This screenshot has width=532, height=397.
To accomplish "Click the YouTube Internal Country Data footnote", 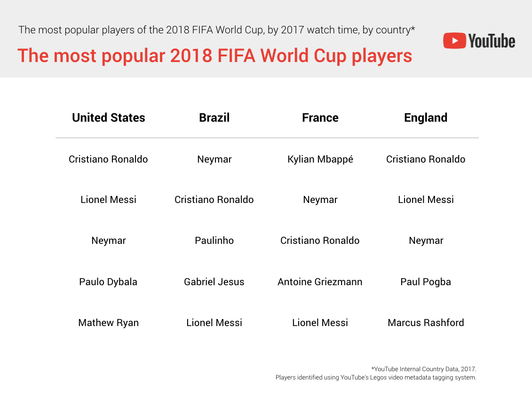I will point(424,369).
